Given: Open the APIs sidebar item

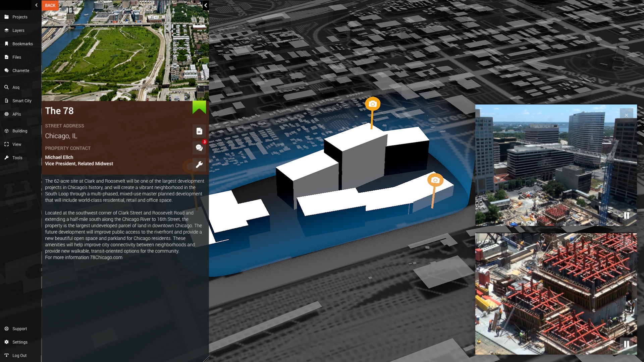Looking at the screenshot, I should point(16,114).
